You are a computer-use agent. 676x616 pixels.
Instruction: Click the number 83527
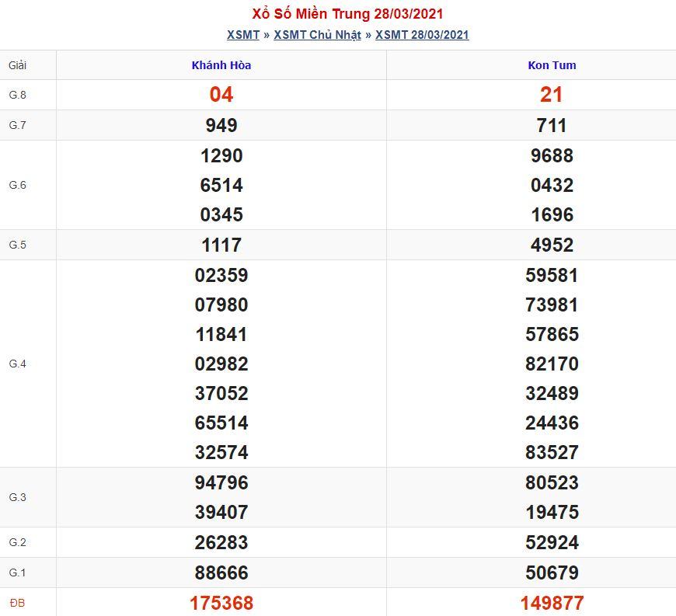pos(552,452)
